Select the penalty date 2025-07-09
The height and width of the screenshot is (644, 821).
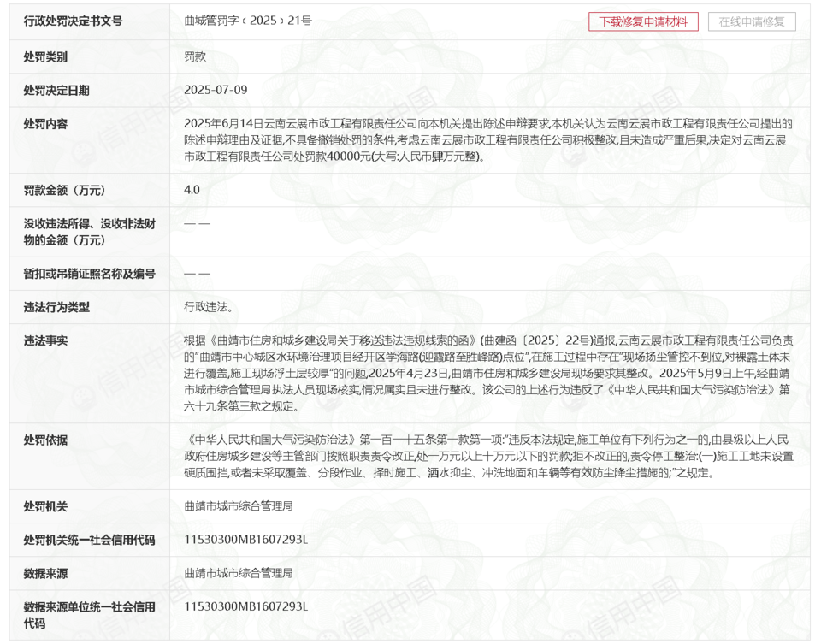point(216,90)
